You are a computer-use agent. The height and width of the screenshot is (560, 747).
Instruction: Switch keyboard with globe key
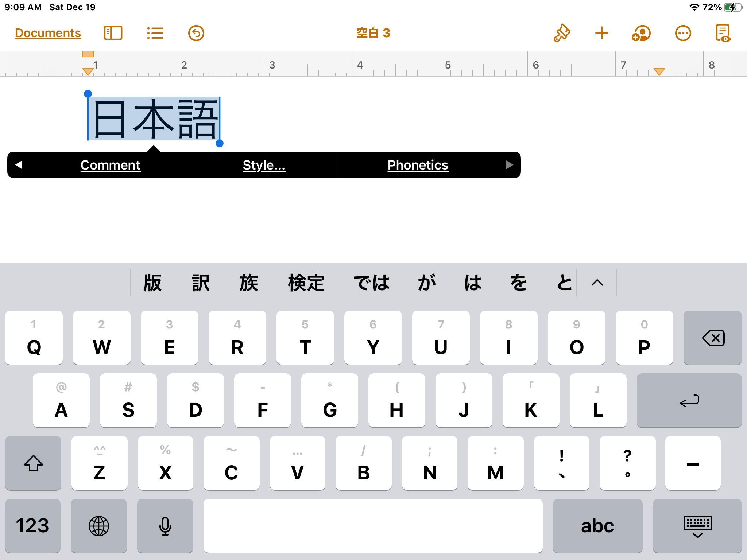[98, 526]
